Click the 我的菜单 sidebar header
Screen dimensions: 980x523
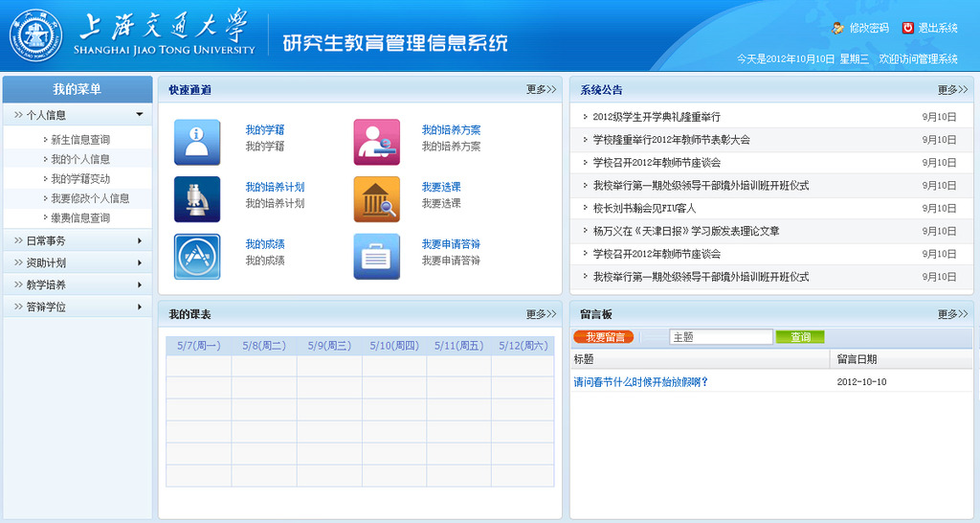pyautogui.click(x=78, y=89)
